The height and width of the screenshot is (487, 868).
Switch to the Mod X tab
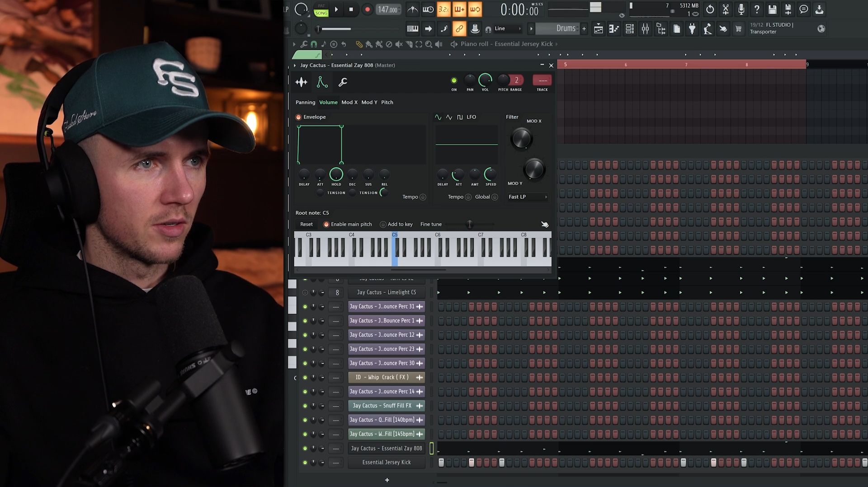(349, 102)
